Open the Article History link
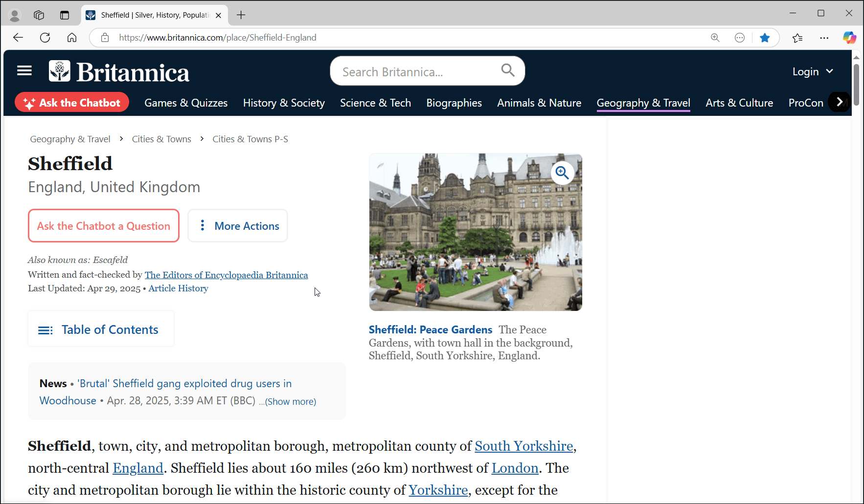Viewport: 864px width, 504px height. click(178, 288)
